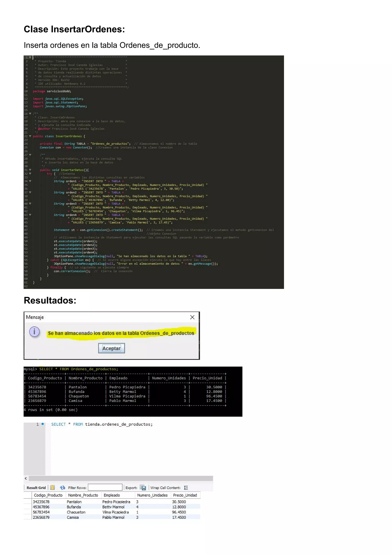The height and width of the screenshot is (555, 392).
Task: Select the Camisa cell in the result grid
Action: [x=83, y=517]
